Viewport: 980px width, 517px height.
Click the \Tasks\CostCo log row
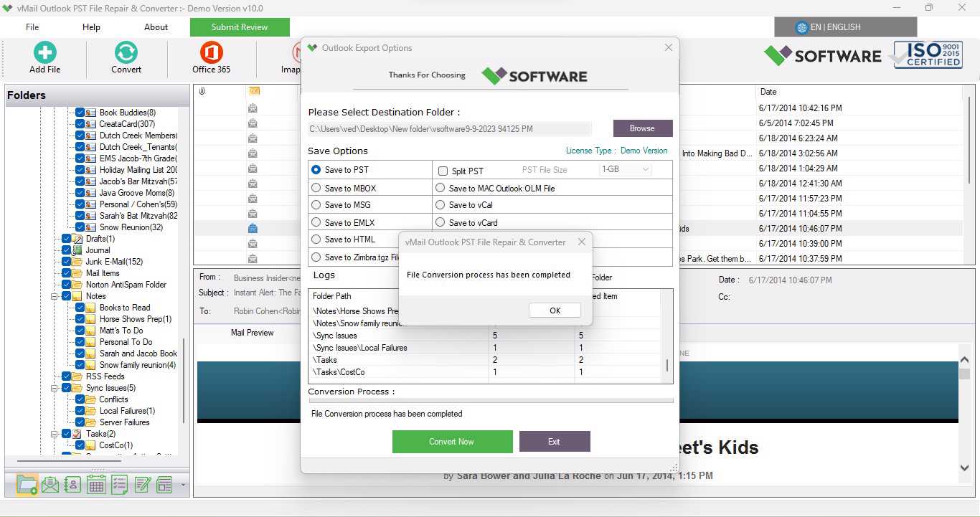pos(484,372)
